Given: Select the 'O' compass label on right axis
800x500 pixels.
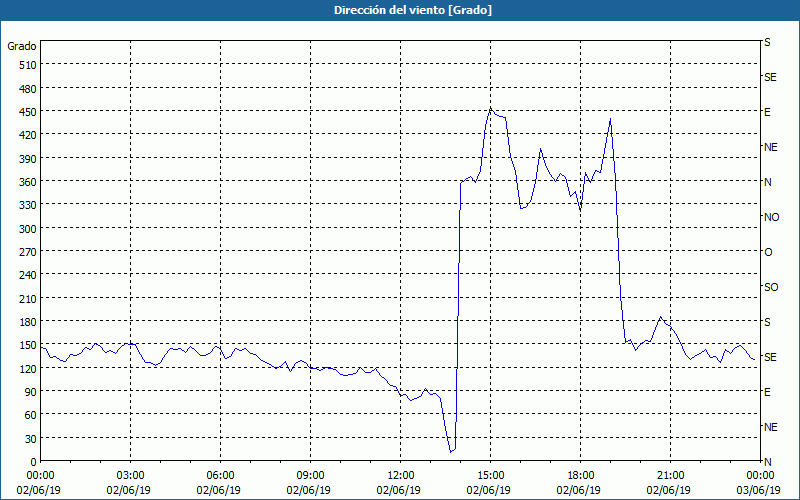Looking at the screenshot, I should click(x=768, y=252).
